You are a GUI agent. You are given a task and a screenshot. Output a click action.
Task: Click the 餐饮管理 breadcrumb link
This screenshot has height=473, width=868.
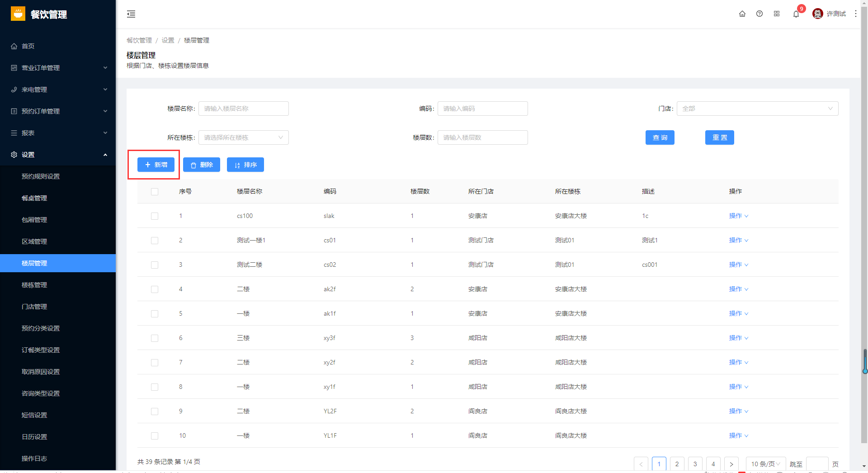coord(139,40)
